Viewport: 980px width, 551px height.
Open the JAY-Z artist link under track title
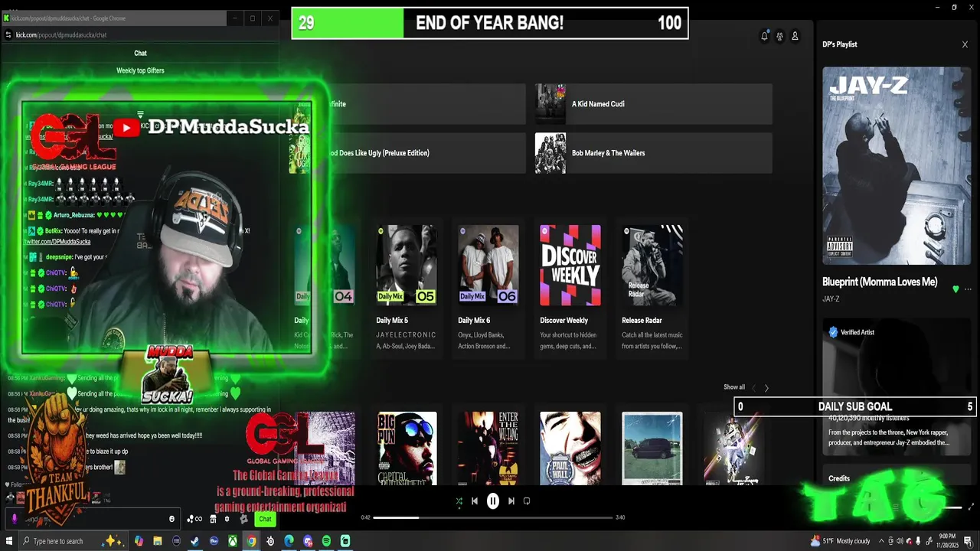(831, 299)
